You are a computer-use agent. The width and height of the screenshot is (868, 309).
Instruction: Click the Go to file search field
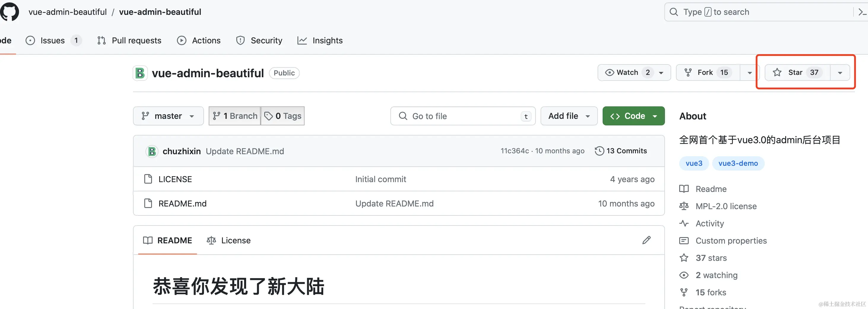coord(462,116)
